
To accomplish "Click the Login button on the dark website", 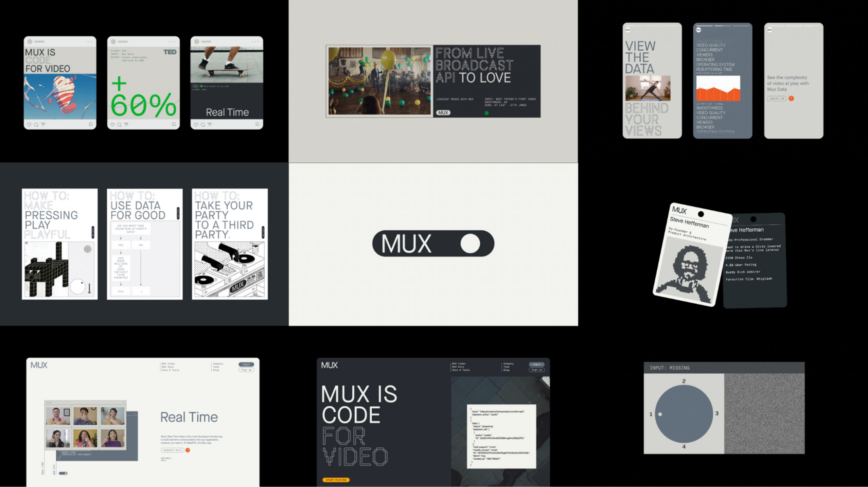I will tap(537, 364).
